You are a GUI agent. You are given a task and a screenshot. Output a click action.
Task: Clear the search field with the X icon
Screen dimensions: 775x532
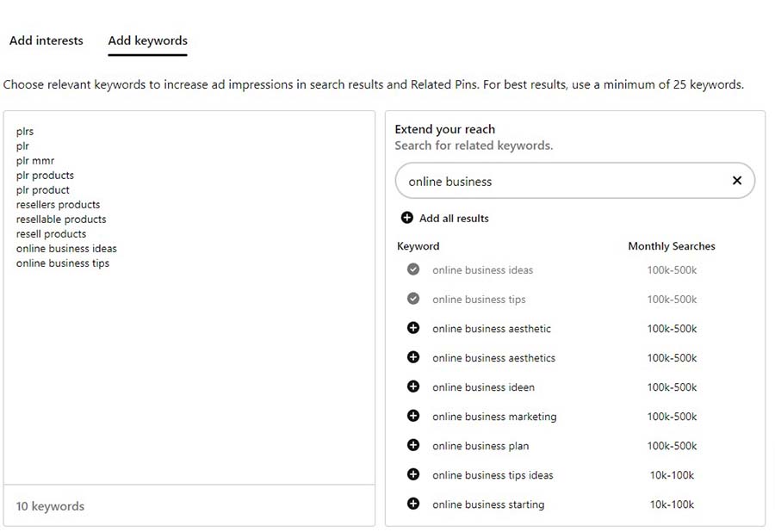737,181
